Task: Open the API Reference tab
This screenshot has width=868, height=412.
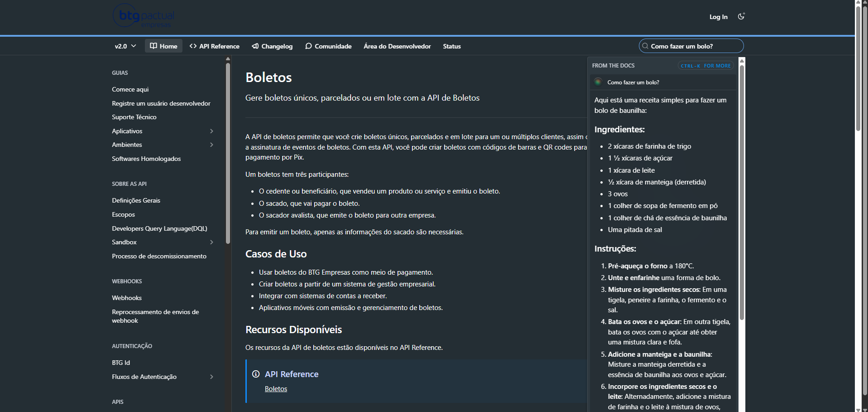Action: pyautogui.click(x=215, y=46)
